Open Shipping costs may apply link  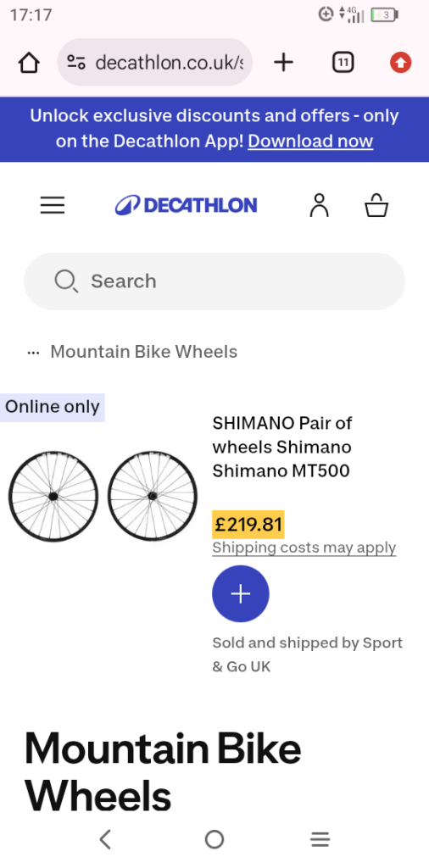(304, 548)
